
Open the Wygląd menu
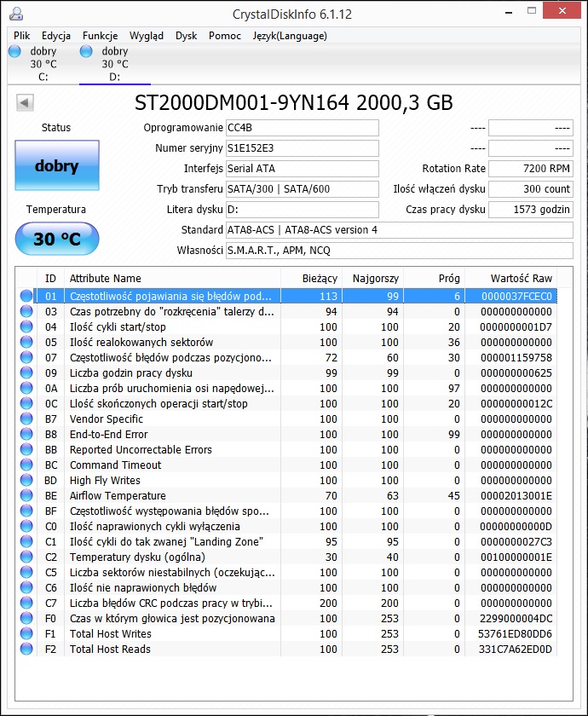146,36
